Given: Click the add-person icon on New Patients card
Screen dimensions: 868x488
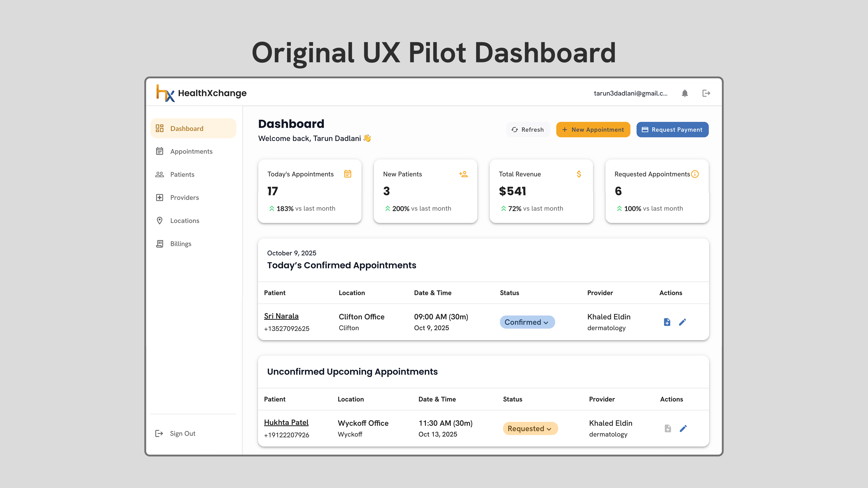Looking at the screenshot, I should 463,174.
